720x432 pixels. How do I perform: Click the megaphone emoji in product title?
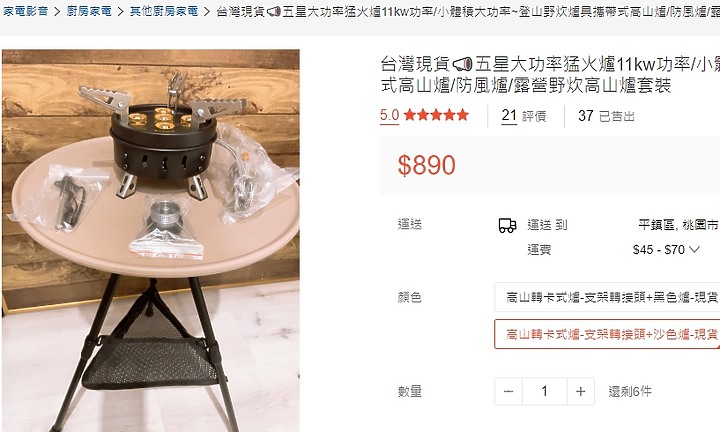462,64
